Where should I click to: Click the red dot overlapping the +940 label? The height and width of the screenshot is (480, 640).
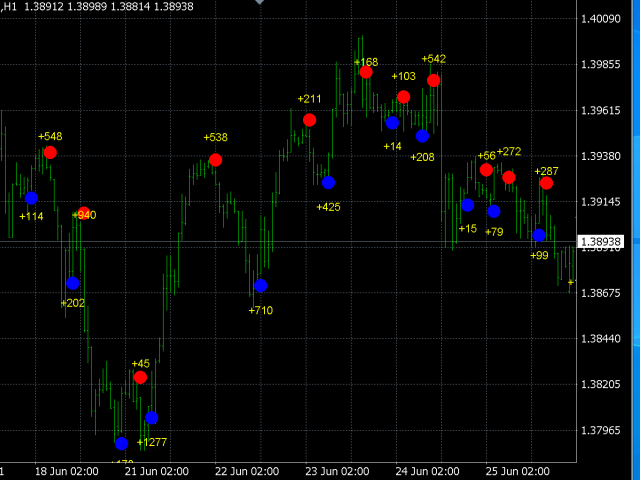tap(84, 213)
